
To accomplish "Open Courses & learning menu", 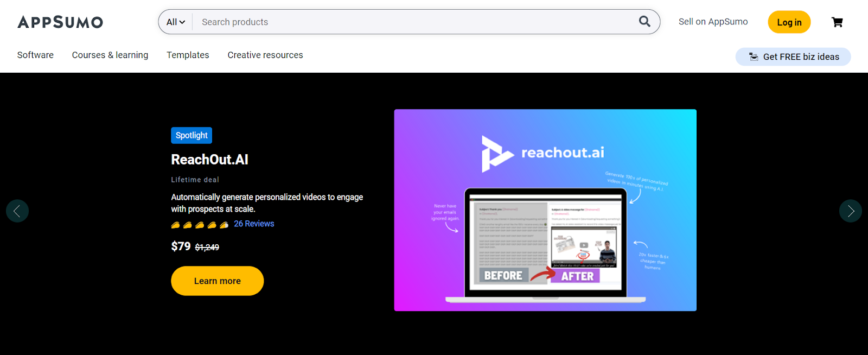I will coord(110,55).
